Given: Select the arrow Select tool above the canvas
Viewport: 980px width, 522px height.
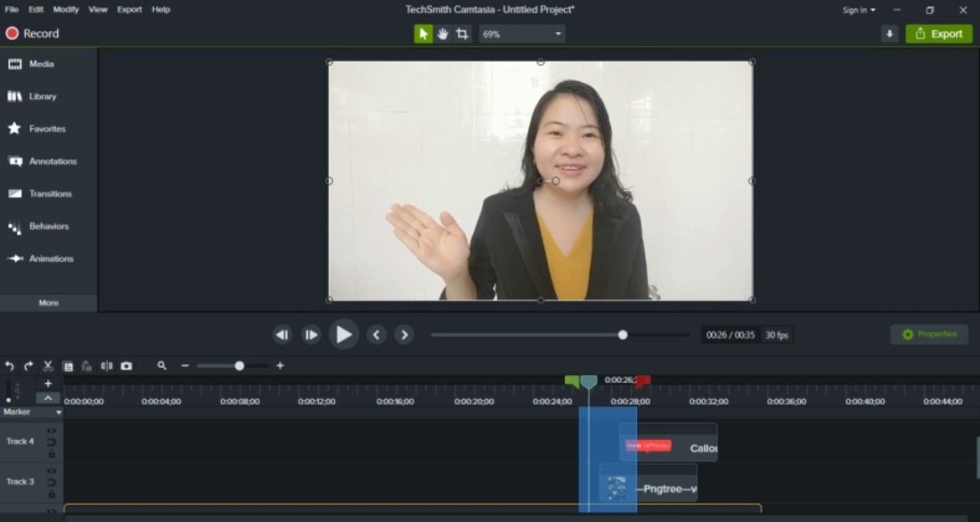Looking at the screenshot, I should 423,34.
